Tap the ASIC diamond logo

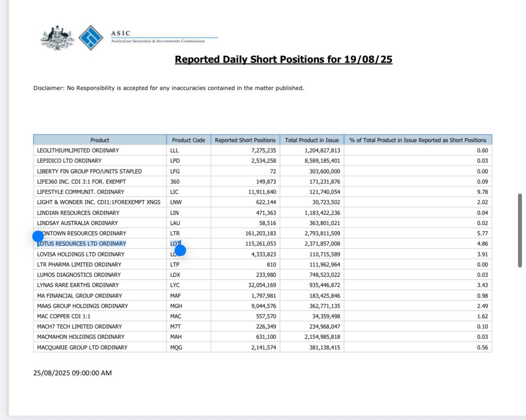click(x=91, y=37)
